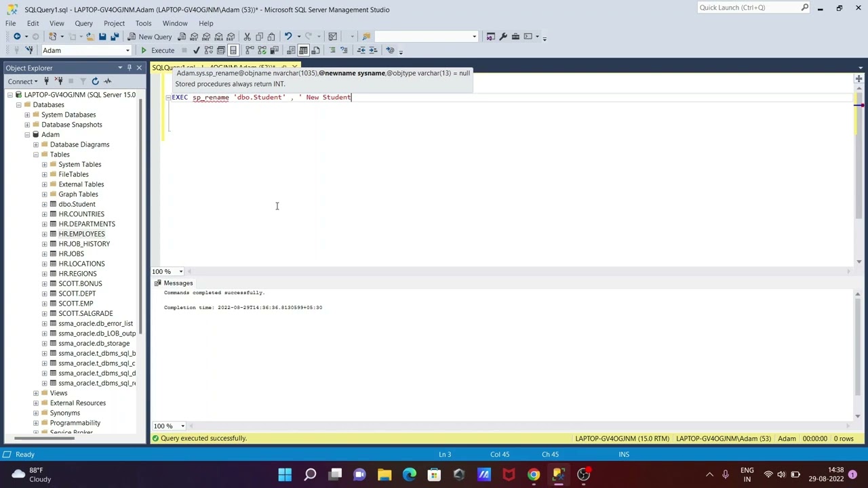The image size is (868, 488).
Task: Click Display Estimated Execution Plan icon
Action: pyautogui.click(x=209, y=50)
